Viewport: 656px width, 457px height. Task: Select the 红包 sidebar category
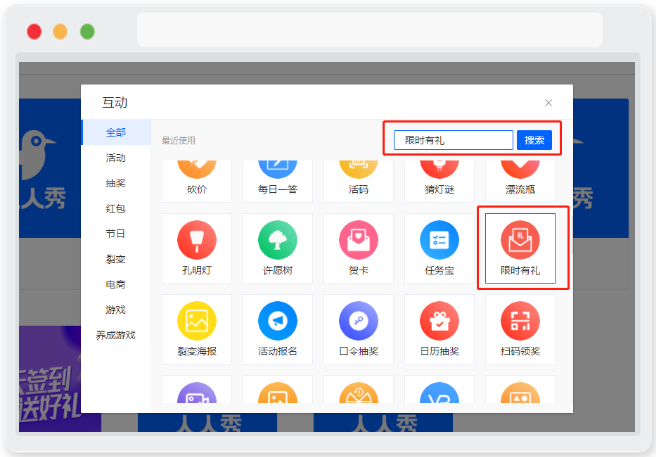pyautogui.click(x=116, y=208)
